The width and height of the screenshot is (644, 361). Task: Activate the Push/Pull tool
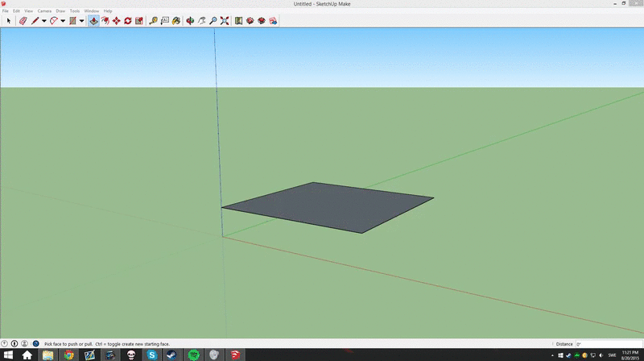pos(93,21)
